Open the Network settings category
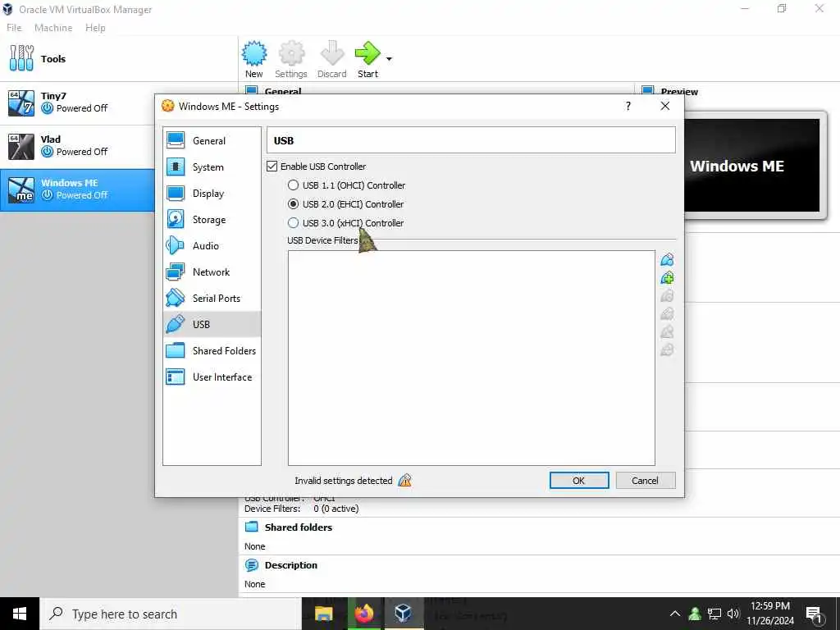Image resolution: width=840 pixels, height=630 pixels. 212,272
